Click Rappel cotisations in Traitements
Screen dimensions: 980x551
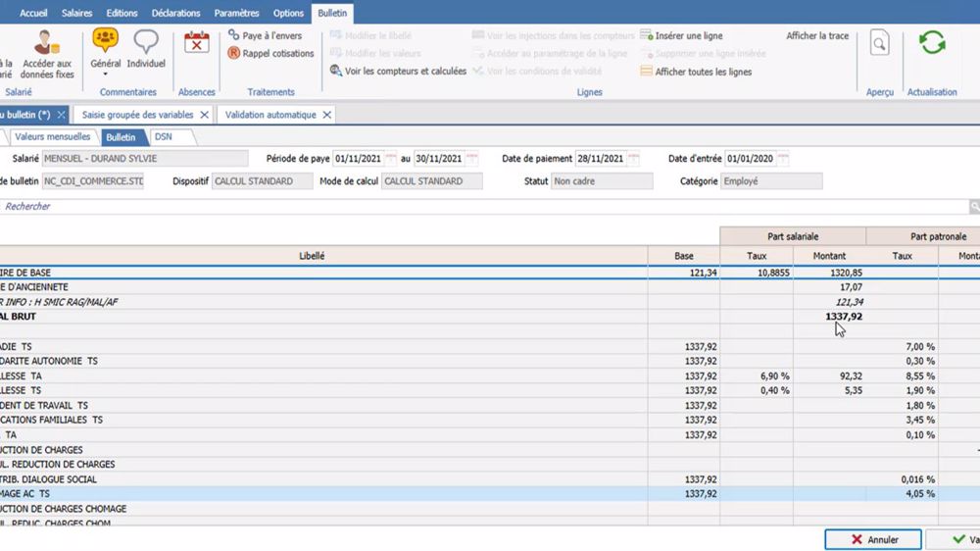coord(277,54)
